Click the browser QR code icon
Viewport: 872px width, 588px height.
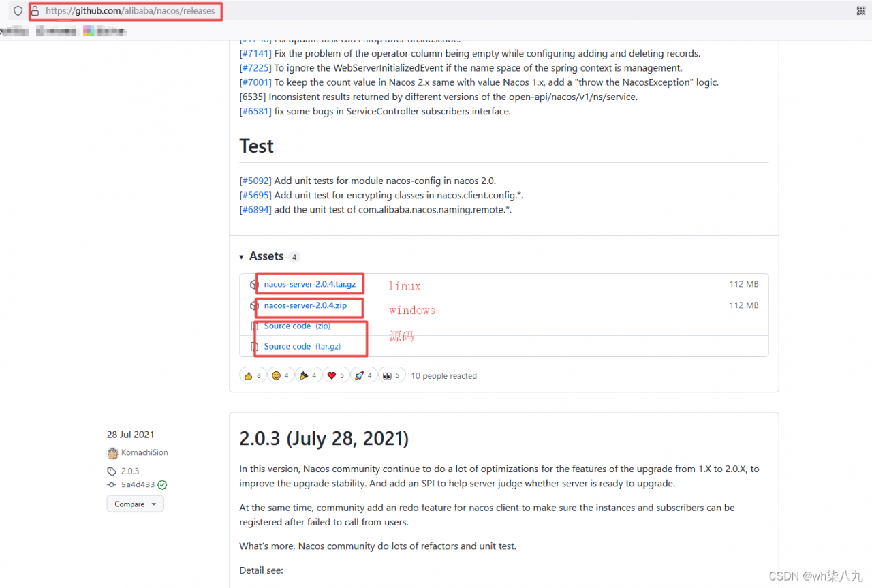pyautogui.click(x=861, y=11)
